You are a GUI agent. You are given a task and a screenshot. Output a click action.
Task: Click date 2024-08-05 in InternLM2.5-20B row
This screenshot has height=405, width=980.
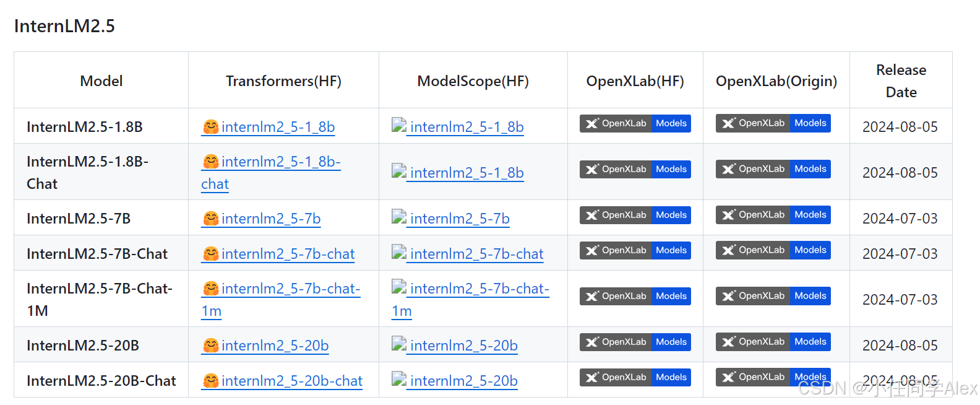coord(900,346)
